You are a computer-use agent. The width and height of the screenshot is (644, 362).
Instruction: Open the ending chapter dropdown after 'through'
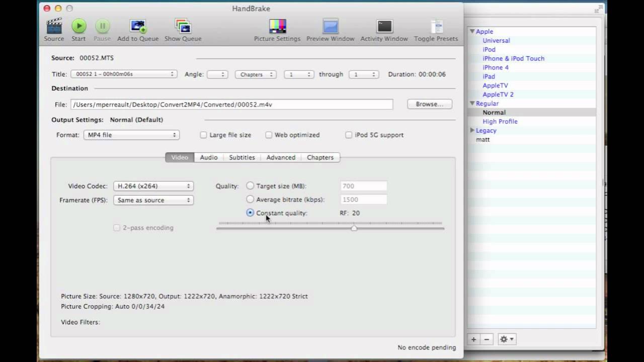[364, 74]
